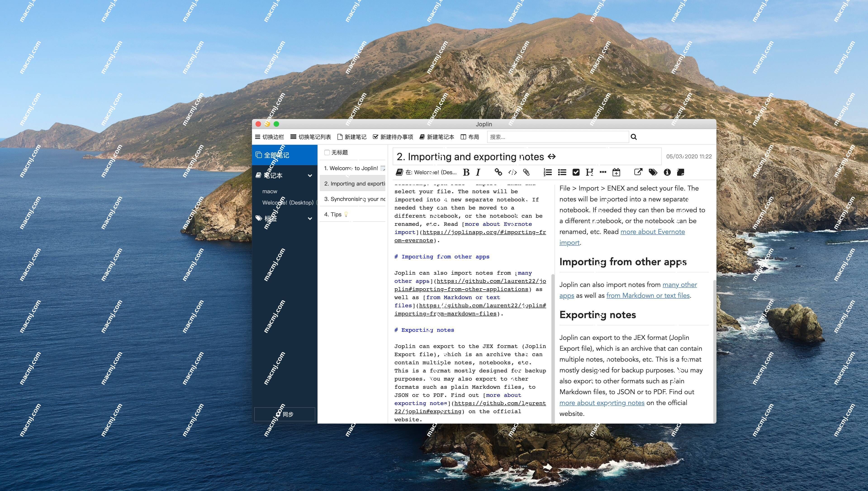Change the layout with 布局 button

coord(470,137)
